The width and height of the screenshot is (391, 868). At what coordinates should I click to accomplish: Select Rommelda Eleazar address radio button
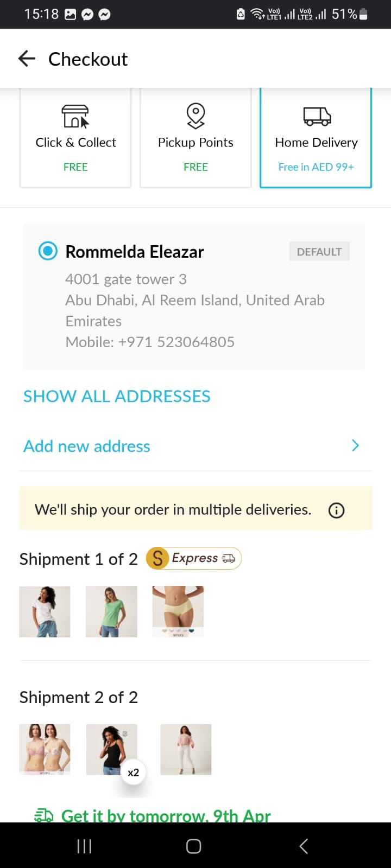point(48,251)
